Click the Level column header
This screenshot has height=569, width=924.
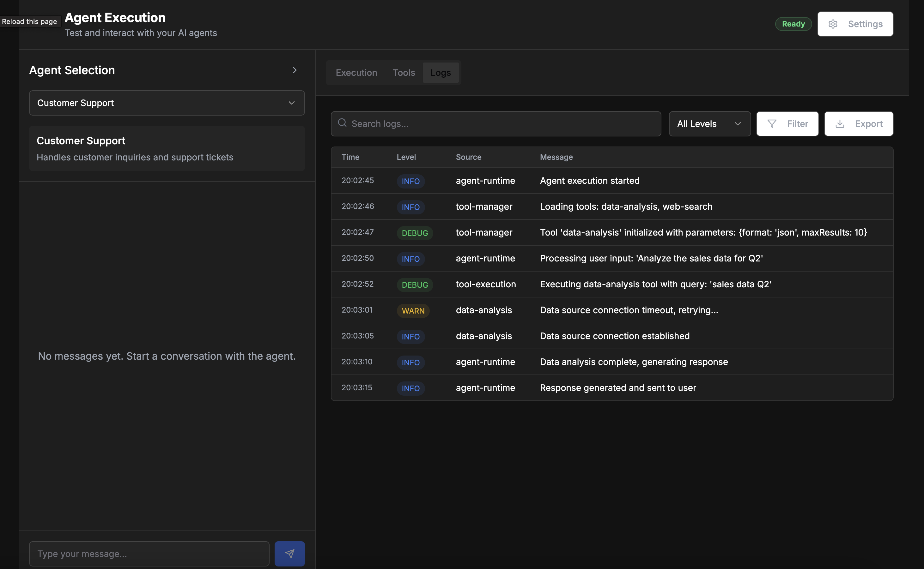[406, 157]
